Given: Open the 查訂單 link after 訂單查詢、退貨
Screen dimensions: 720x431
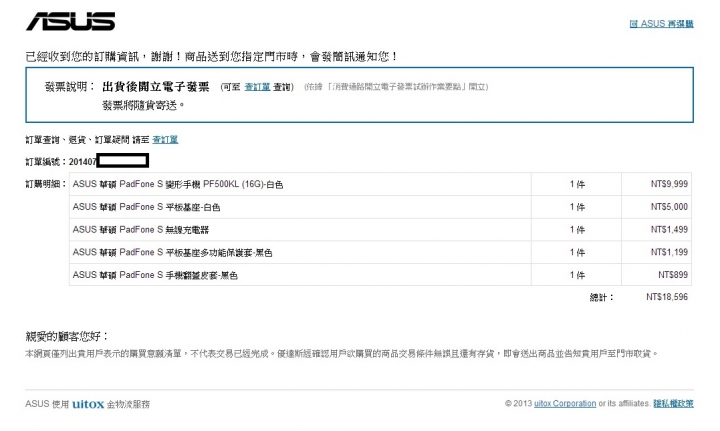Looking at the screenshot, I should coord(165,140).
